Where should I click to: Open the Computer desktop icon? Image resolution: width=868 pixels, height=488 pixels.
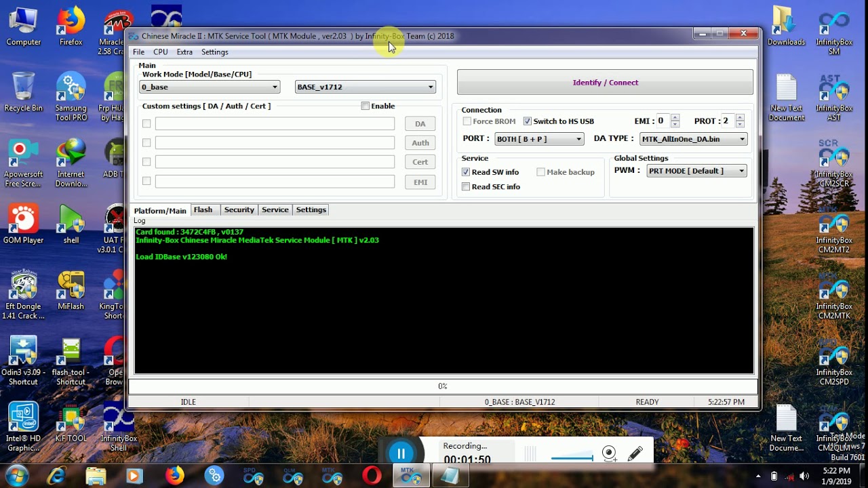coord(24,27)
